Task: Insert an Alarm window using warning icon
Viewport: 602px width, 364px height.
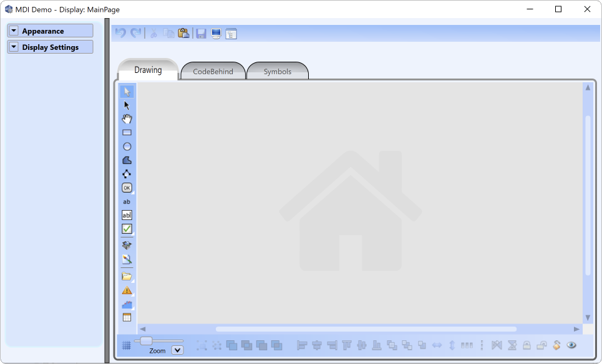Action: (x=127, y=290)
